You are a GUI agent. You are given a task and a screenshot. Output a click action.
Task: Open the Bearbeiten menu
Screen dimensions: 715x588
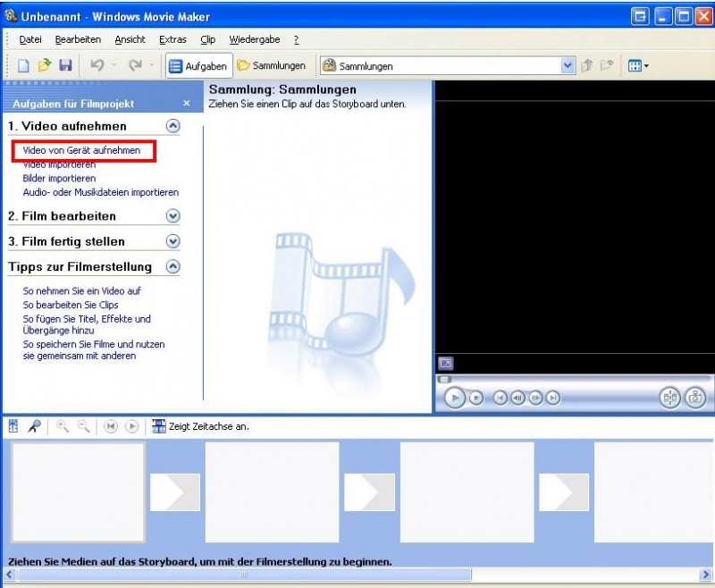pos(78,39)
